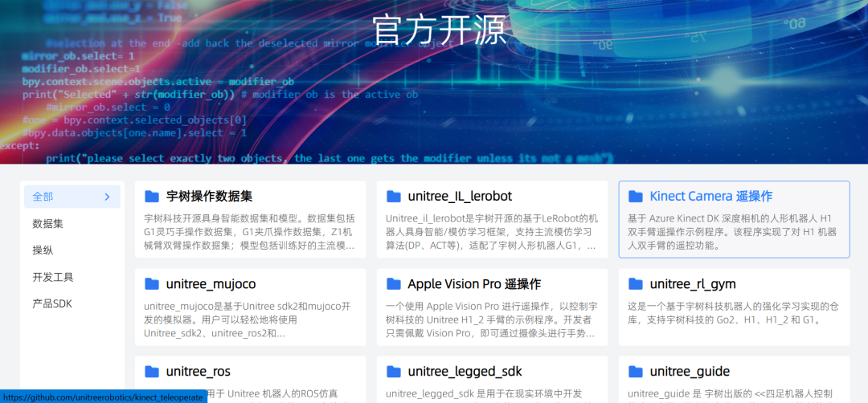Viewport: 868px width, 403px height.
Task: Open the 宇树操作数据集 title link
Action: point(209,196)
